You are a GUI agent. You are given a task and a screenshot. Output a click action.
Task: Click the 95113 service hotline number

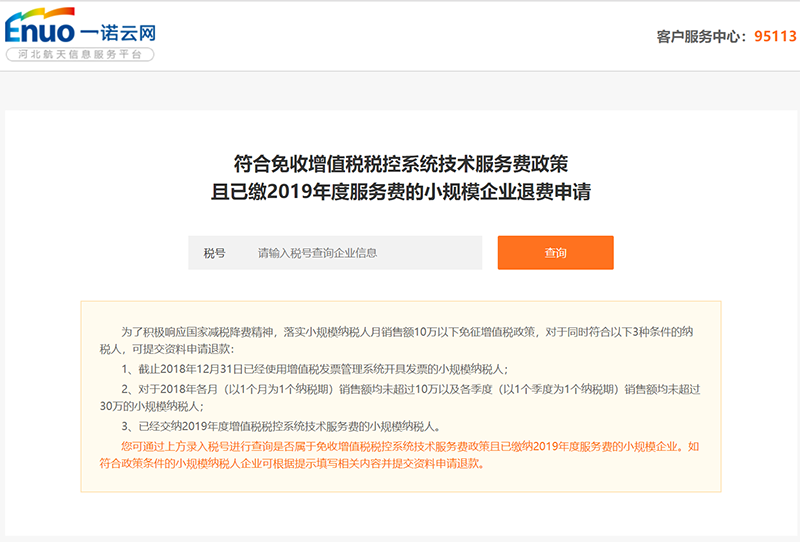(x=775, y=36)
